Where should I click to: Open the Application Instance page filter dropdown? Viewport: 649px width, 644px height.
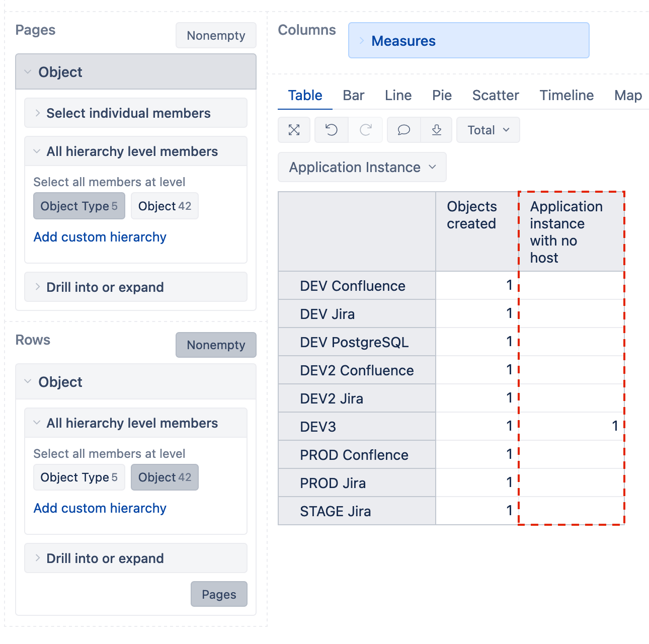pos(362,167)
